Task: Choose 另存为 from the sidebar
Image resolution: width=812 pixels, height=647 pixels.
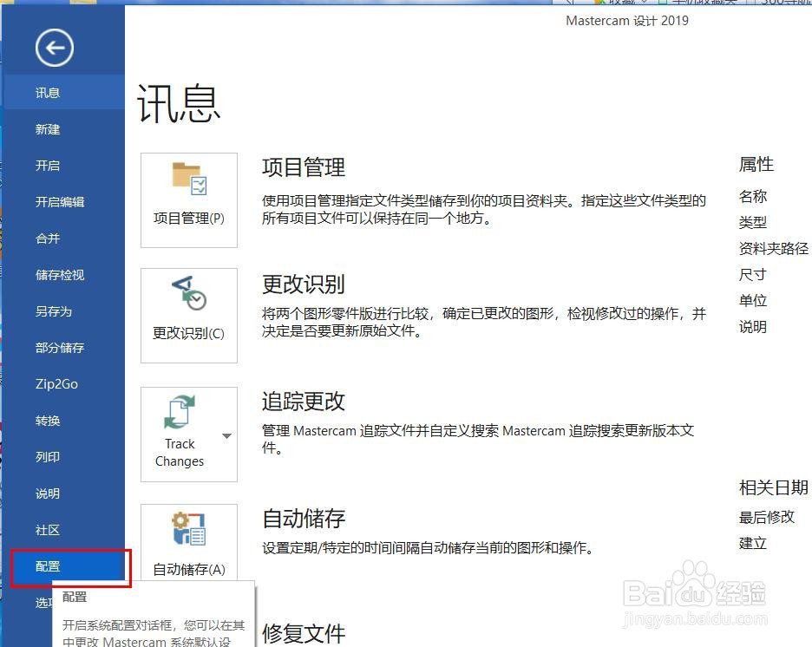Action: pos(63,311)
